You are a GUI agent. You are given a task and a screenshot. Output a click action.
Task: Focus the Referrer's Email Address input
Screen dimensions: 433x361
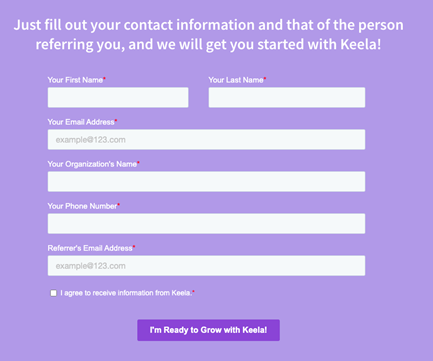tap(206, 265)
